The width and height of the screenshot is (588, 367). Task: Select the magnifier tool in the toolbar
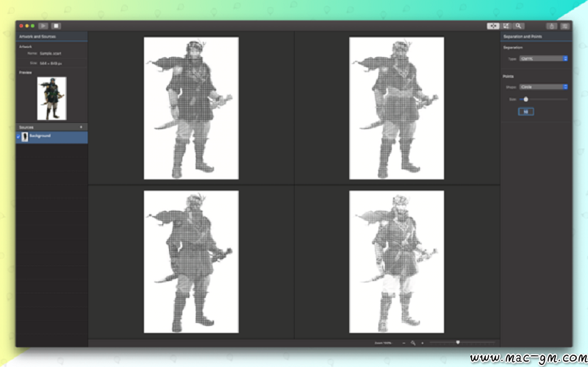(x=518, y=26)
